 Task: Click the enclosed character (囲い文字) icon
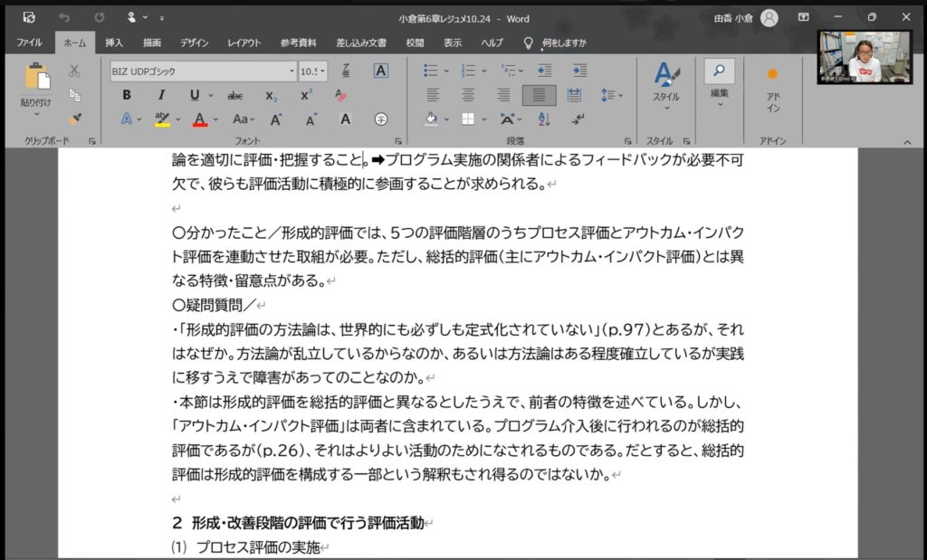[381, 119]
